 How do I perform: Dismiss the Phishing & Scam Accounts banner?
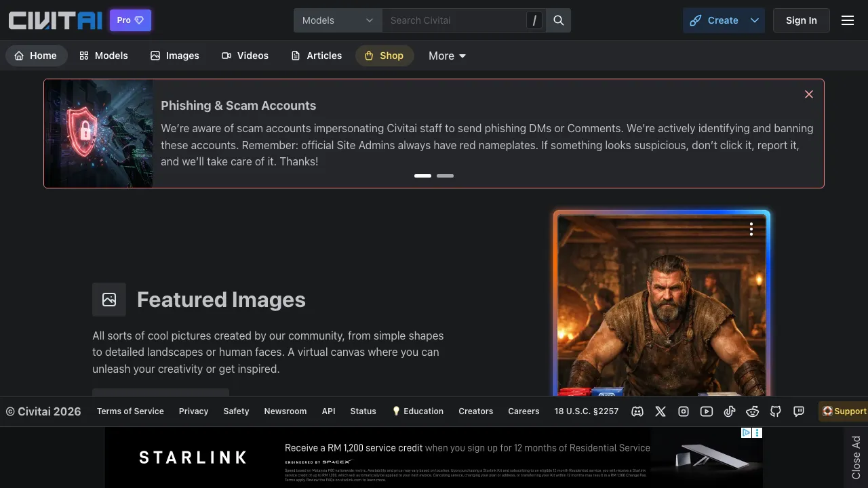[808, 94]
